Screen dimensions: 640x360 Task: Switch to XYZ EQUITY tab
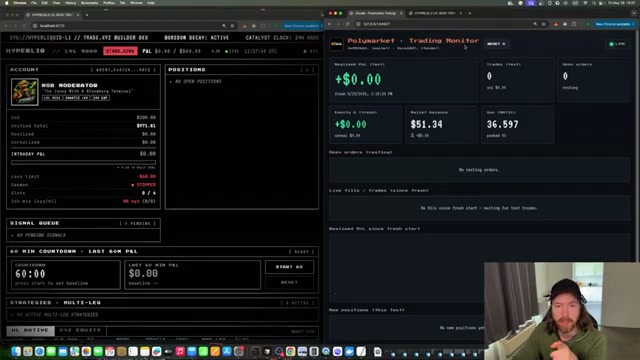click(x=80, y=330)
